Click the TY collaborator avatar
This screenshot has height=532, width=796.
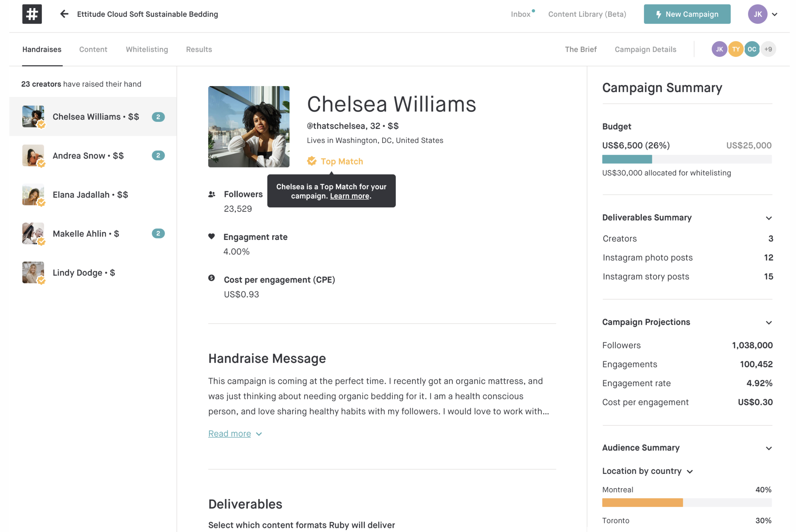pos(735,49)
